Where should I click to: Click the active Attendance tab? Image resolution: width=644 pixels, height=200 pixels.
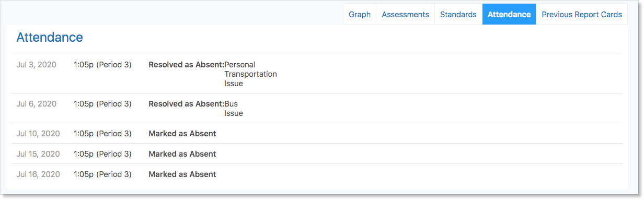(509, 15)
